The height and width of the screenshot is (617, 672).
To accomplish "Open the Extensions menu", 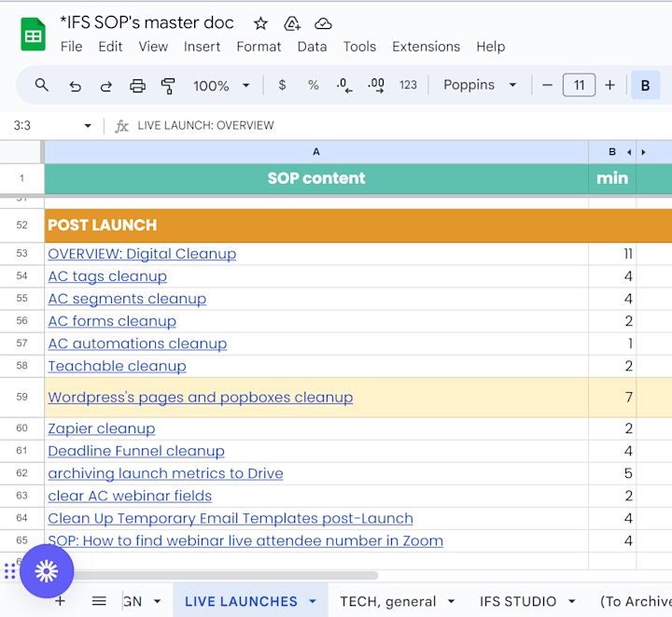I will tap(426, 47).
